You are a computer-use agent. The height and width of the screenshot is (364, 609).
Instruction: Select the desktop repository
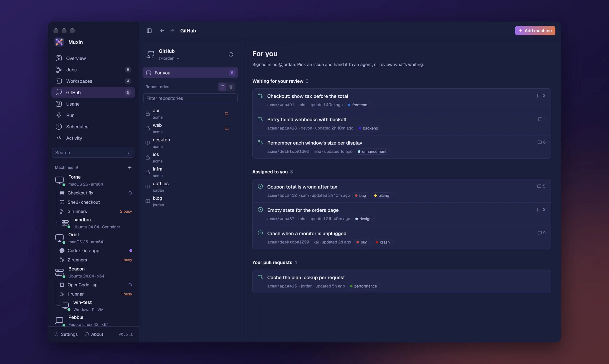(190, 143)
